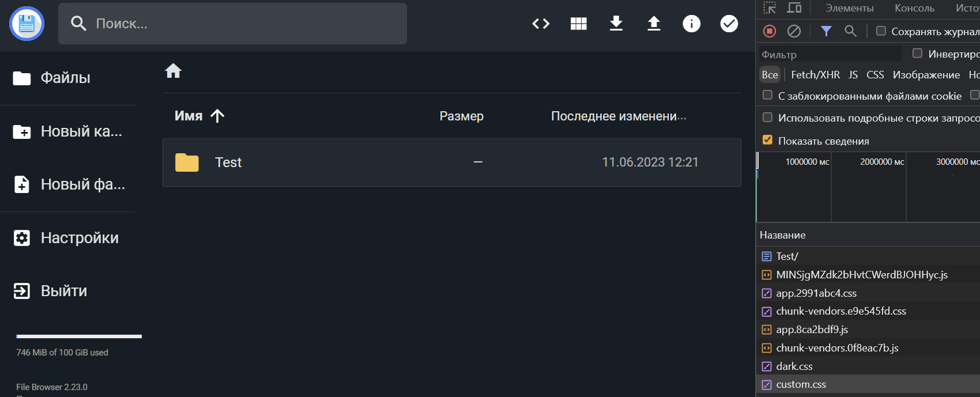
Task: Click the download icon in File Browser toolbar
Action: coord(616,24)
